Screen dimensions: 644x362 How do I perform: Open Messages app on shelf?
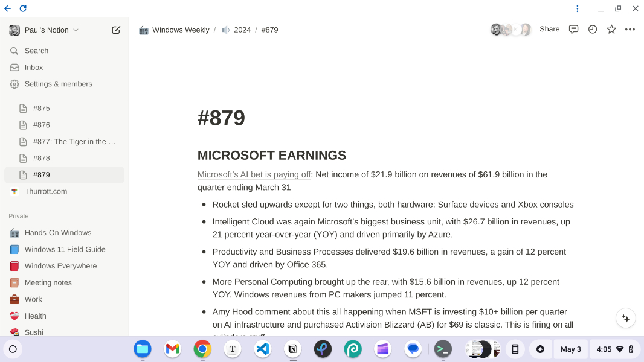pyautogui.click(x=413, y=349)
